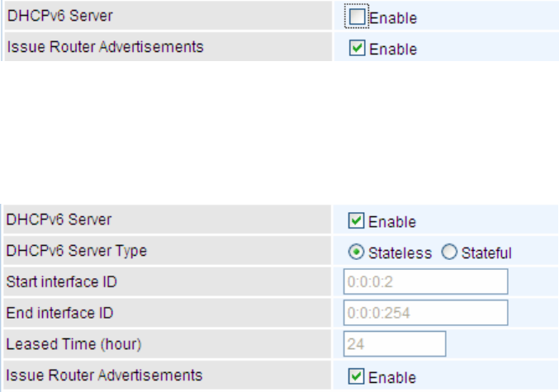Viewport: 559px width, 392px height.
Task: Uncheck the enabled DHCPv6 Server checkbox
Action: pyautogui.click(x=356, y=220)
